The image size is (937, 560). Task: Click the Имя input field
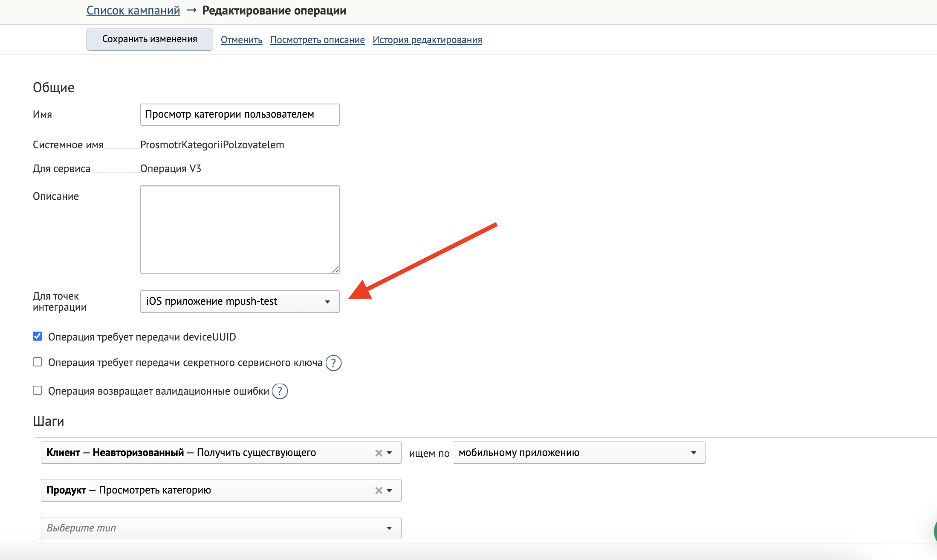[x=240, y=115]
